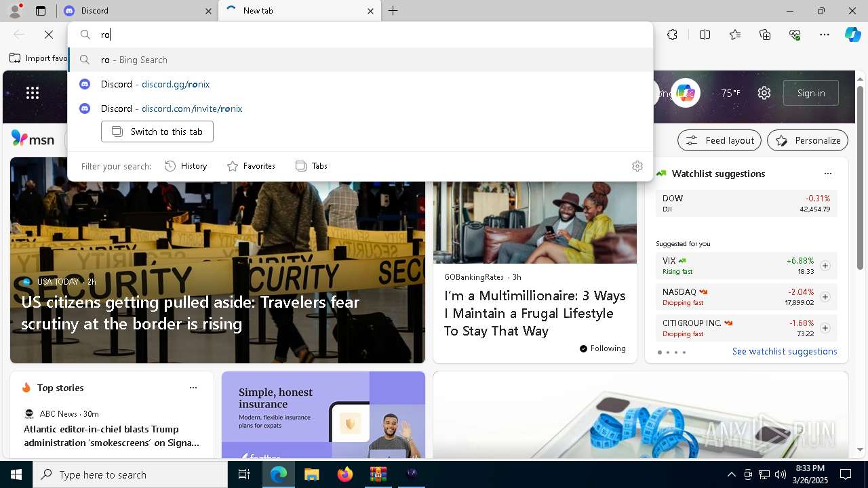This screenshot has height=488, width=868.
Task: Show hidden system tray icons
Action: 731,474
